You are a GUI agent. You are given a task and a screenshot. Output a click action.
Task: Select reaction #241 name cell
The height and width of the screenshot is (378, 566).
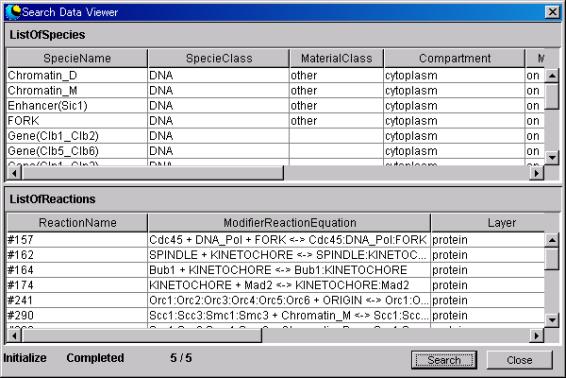[77, 300]
